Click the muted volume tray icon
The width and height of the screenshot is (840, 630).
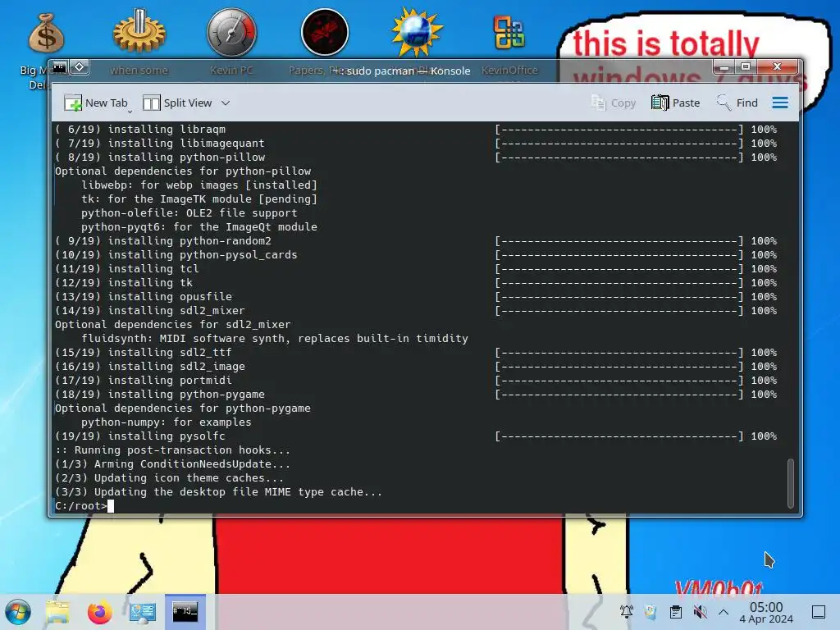coord(700,612)
